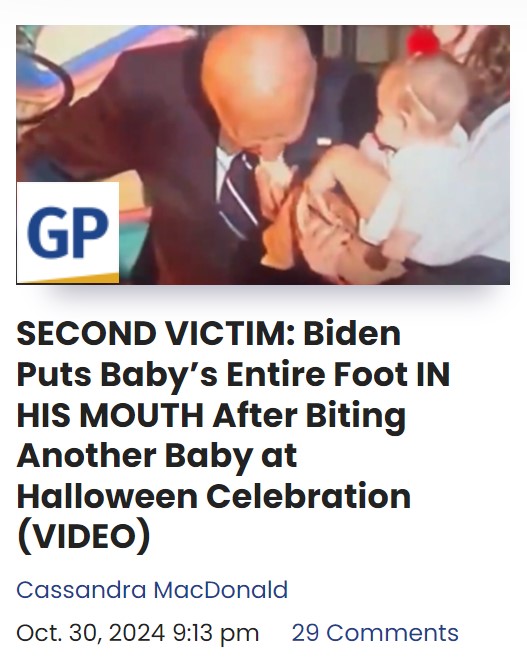Visit author Cassandra MacDonald's page
The height and width of the screenshot is (667, 527).
pyautogui.click(x=152, y=590)
